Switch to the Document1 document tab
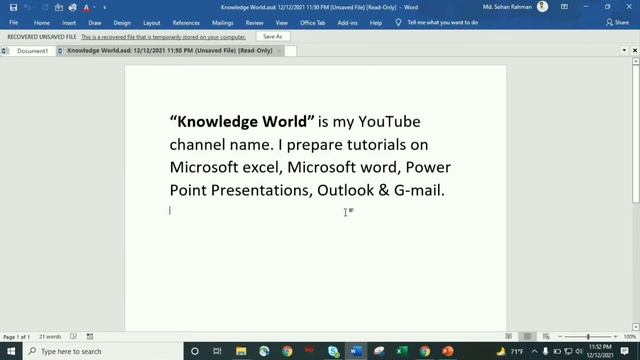 click(32, 51)
